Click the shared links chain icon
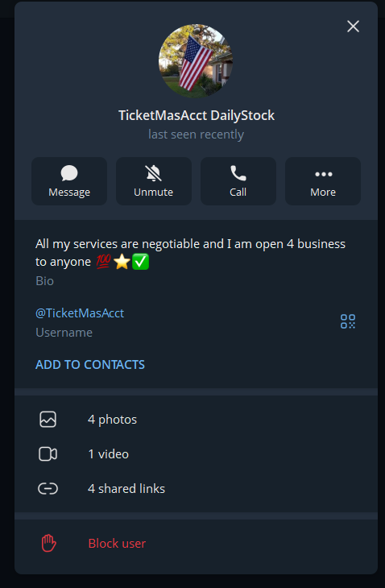The width and height of the screenshot is (385, 588). pos(48,489)
